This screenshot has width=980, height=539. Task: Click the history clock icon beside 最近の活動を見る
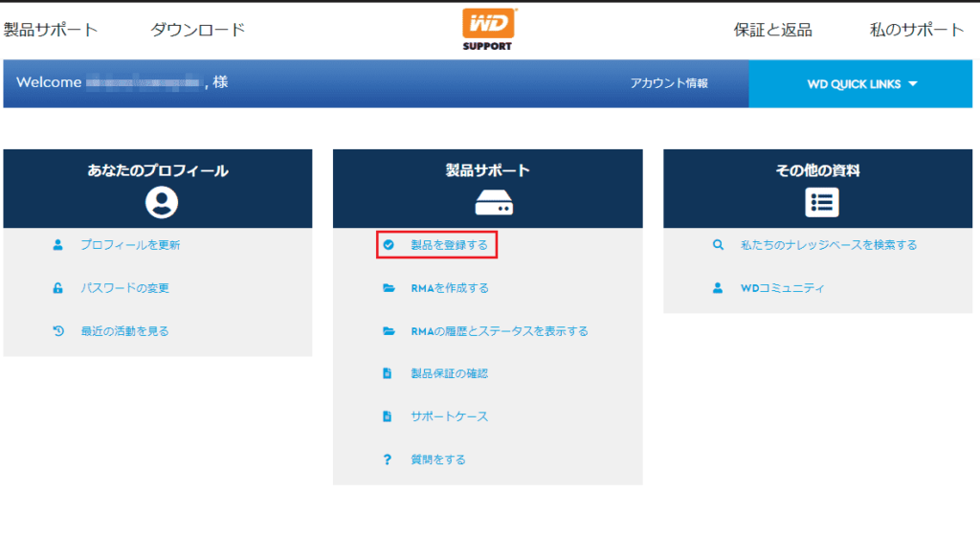[x=58, y=331]
